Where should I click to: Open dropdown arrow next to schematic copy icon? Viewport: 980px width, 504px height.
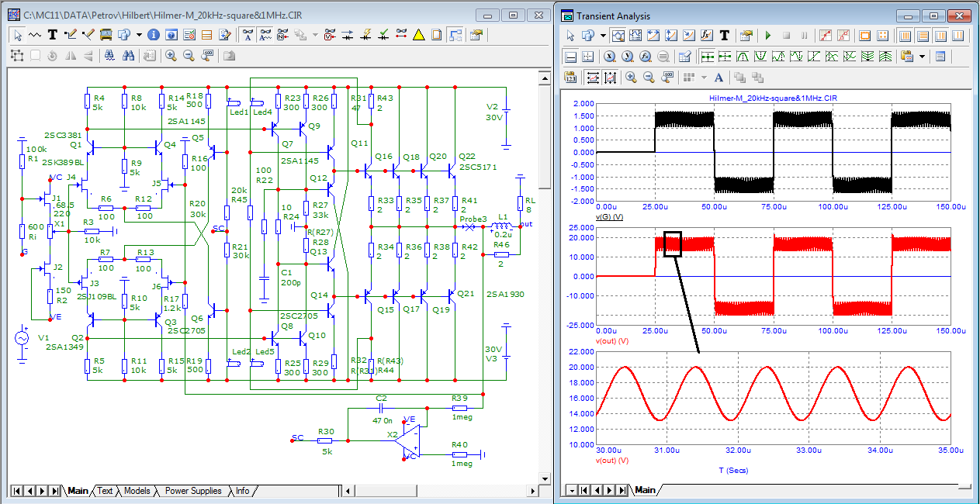click(139, 35)
